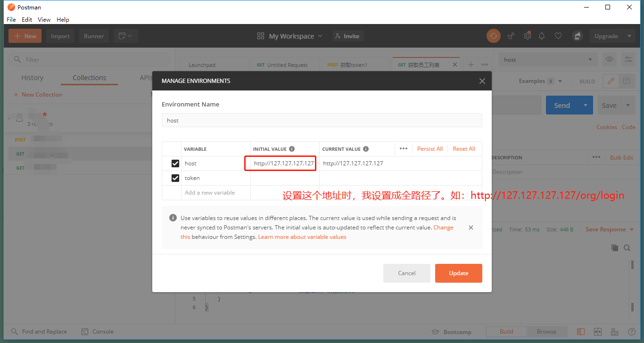Close the Manage Environments dialog
This screenshot has width=644, height=343.
pos(482,81)
